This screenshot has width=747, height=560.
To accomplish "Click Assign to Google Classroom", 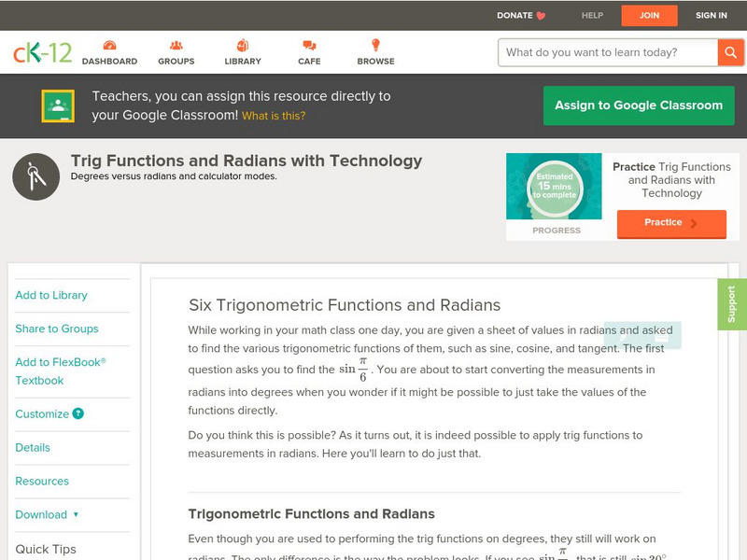I will click(639, 105).
